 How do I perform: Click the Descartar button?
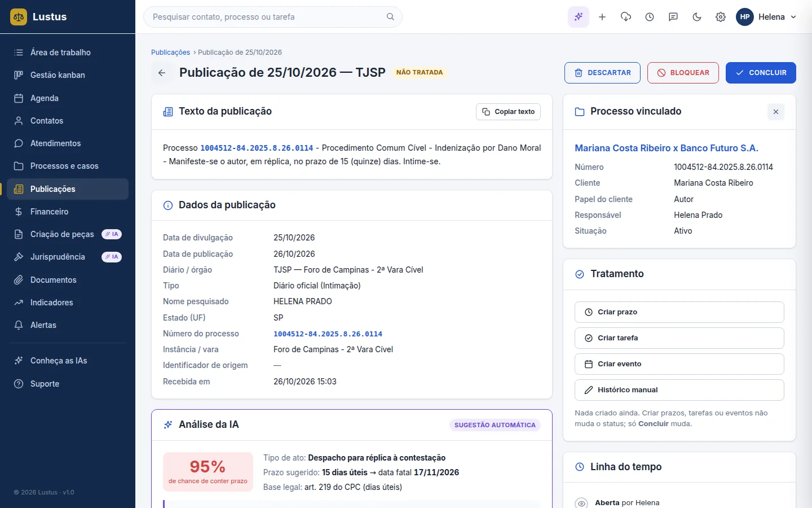coord(602,73)
